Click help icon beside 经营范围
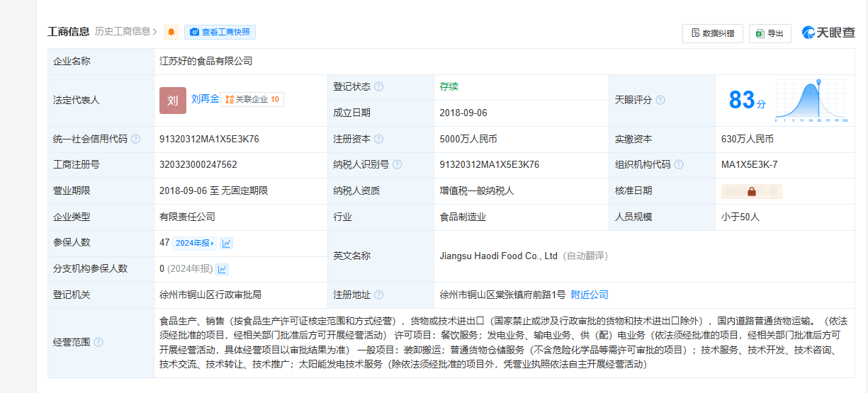The width and height of the screenshot is (868, 393). tap(98, 343)
